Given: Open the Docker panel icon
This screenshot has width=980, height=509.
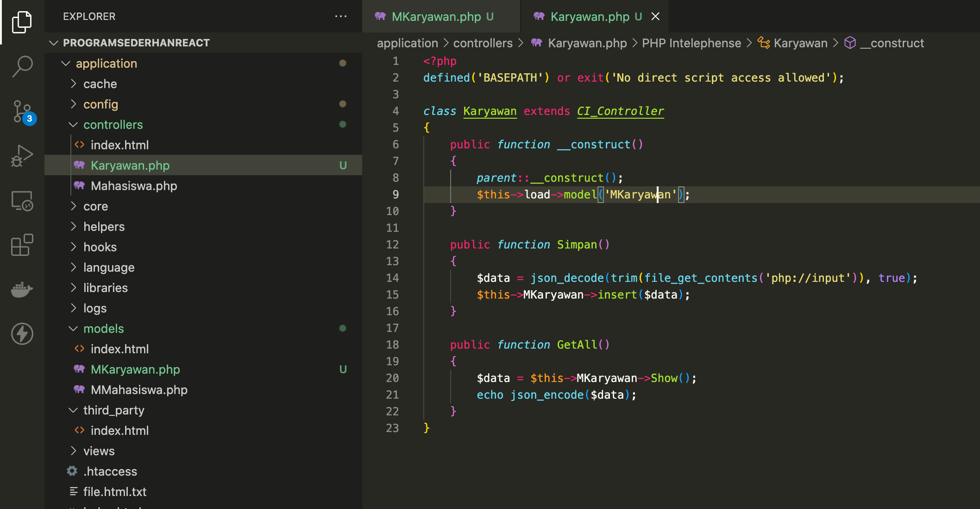Looking at the screenshot, I should pos(22,290).
